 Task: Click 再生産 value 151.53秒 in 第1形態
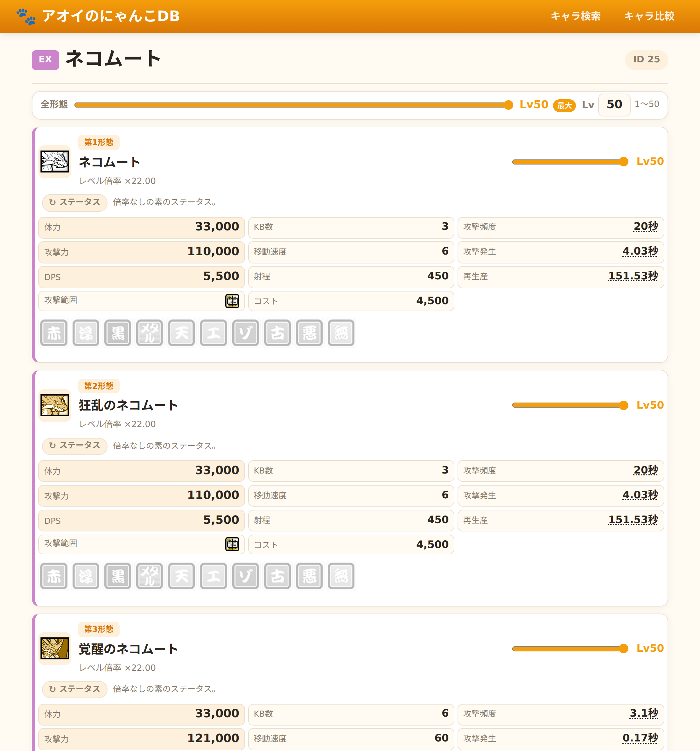(x=633, y=277)
